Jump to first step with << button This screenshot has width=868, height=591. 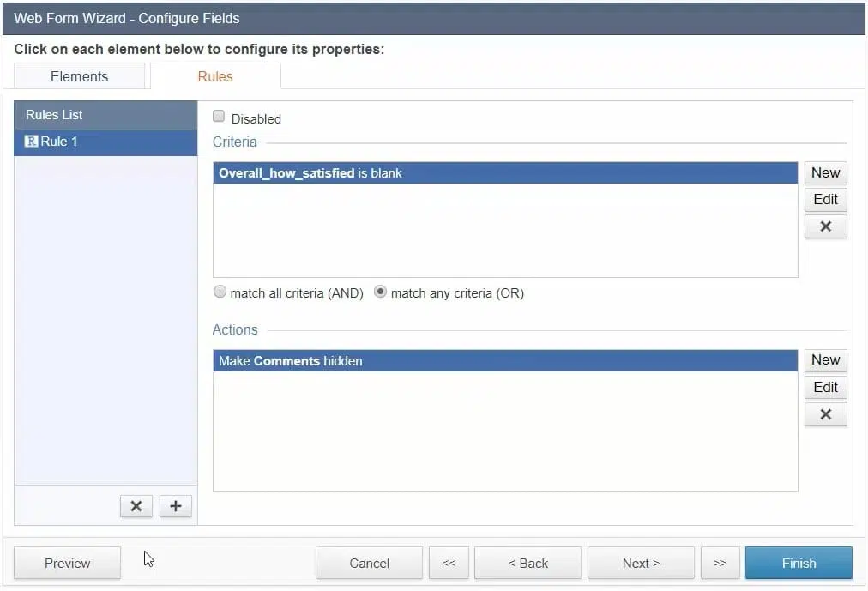point(449,564)
